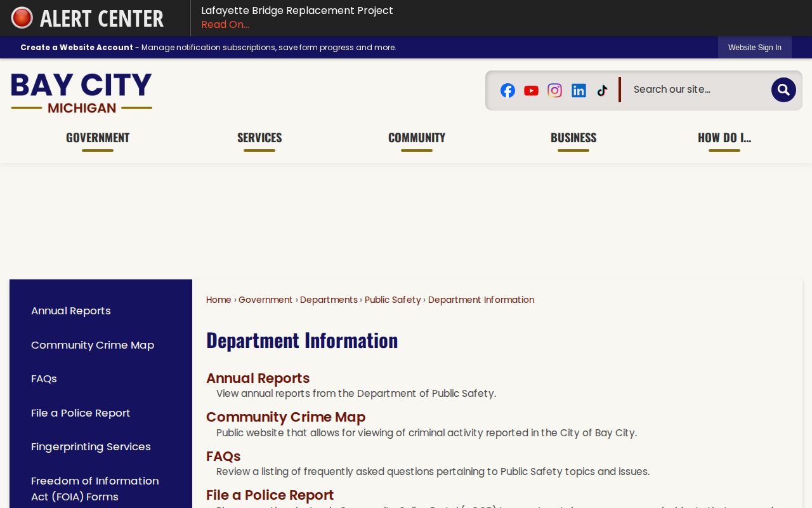The image size is (812, 508).
Task: Open the Annual Reports main heading link
Action: [258, 378]
